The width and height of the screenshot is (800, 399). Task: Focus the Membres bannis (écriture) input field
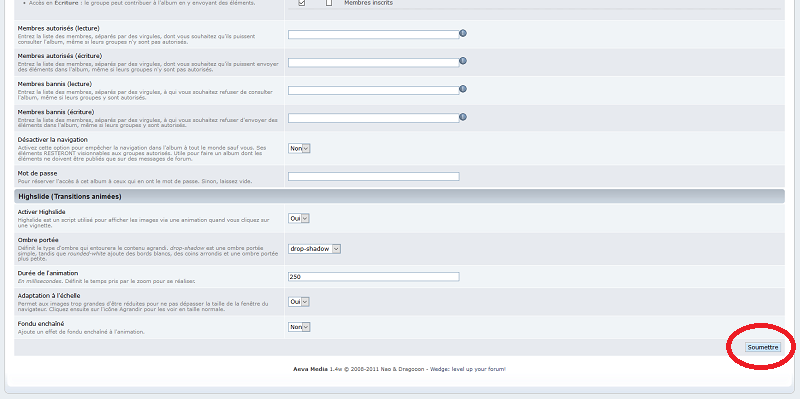coord(373,118)
